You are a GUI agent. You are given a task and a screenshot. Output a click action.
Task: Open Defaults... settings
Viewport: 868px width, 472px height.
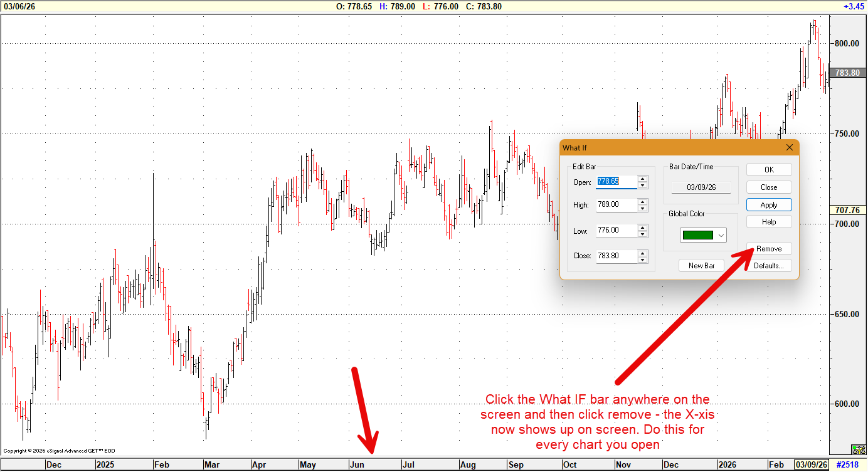tap(768, 266)
